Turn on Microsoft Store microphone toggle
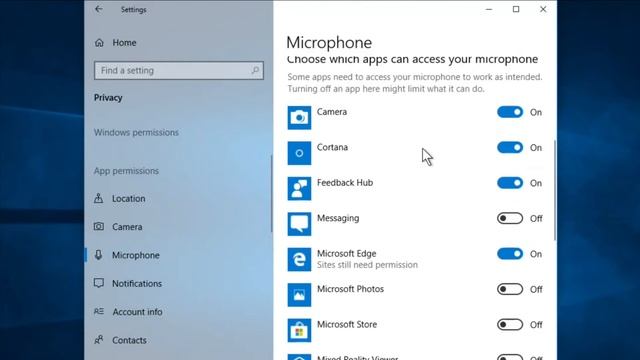The width and height of the screenshot is (640, 360). [510, 324]
